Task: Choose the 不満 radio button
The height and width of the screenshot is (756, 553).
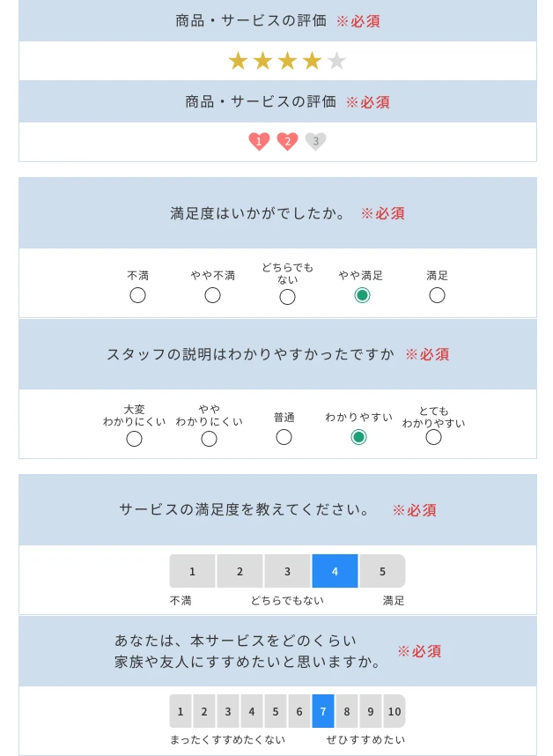Action: coord(137,296)
